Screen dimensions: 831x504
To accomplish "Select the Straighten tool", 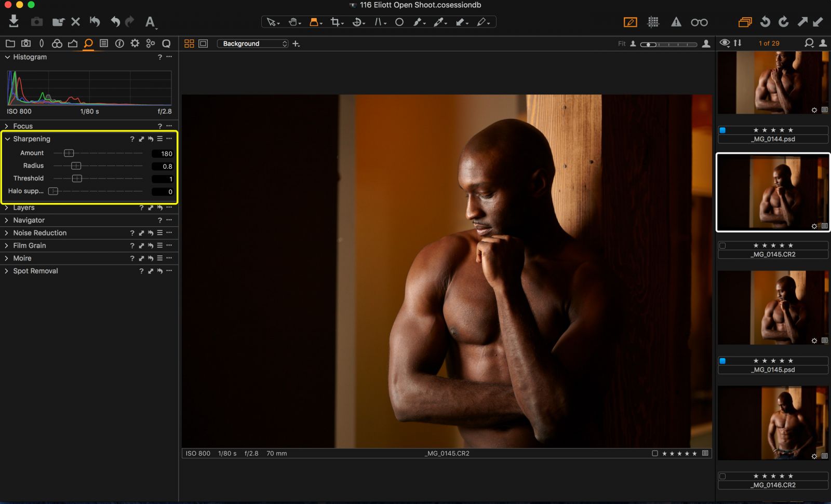I will pyautogui.click(x=379, y=22).
